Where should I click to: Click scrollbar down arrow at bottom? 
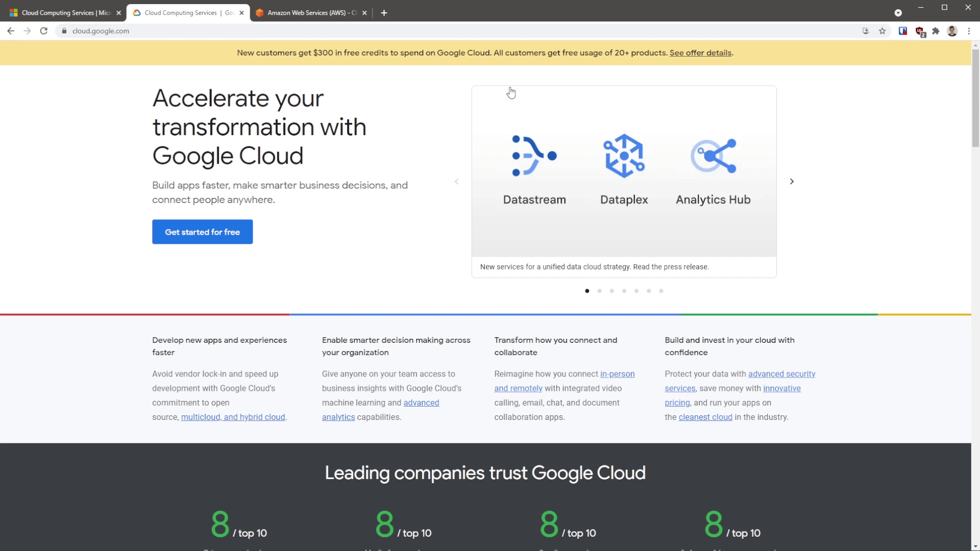point(975,547)
